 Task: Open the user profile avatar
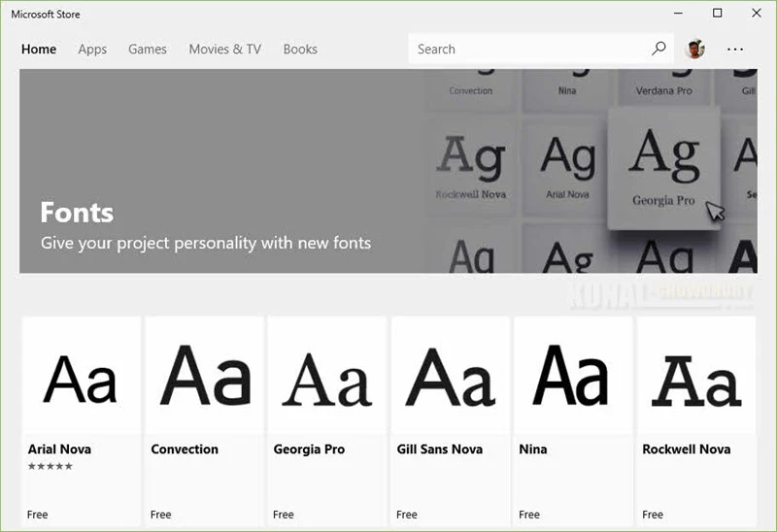pos(694,49)
